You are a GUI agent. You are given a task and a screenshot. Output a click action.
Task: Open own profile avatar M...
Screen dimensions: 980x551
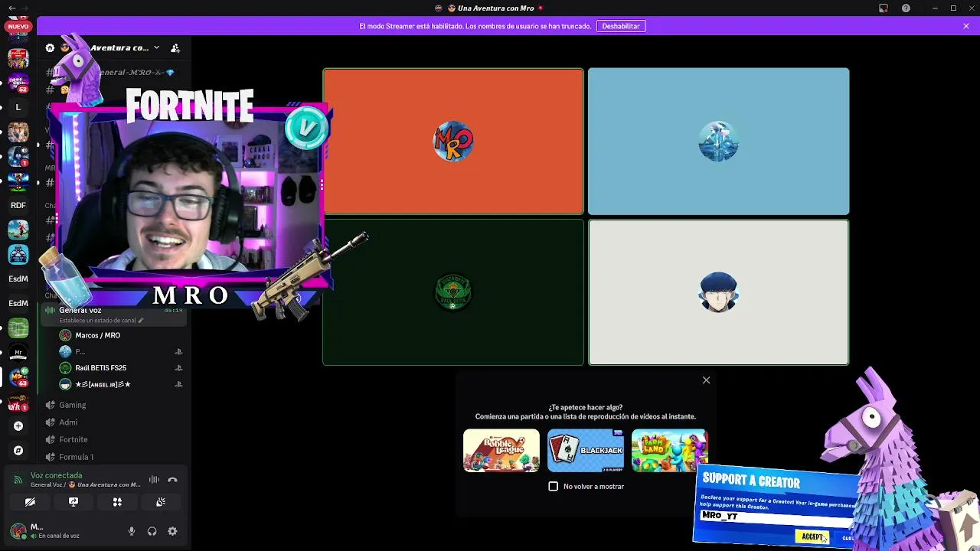click(x=18, y=531)
